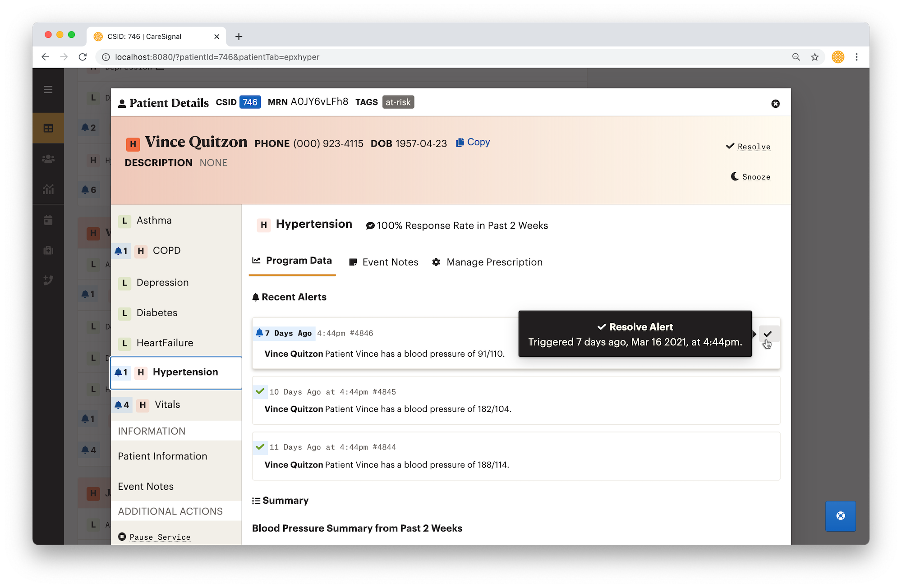Click the Pause Service pause icon
Image resolution: width=902 pixels, height=588 pixels.
[122, 537]
